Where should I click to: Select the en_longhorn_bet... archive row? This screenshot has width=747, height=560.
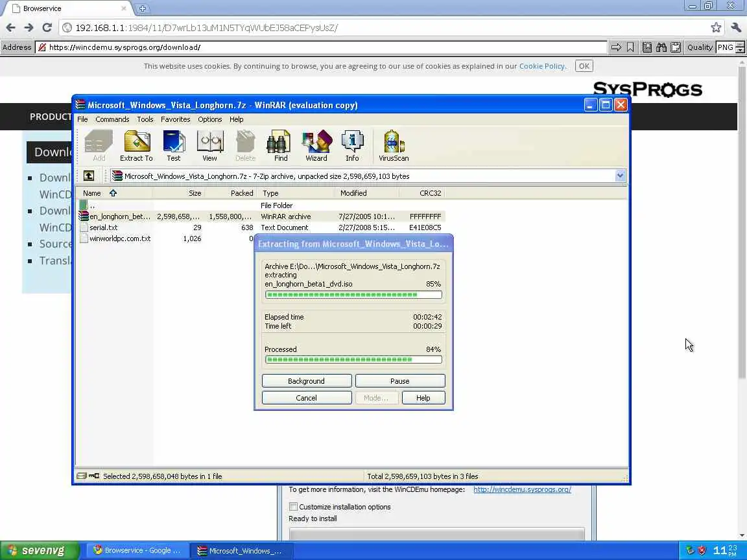pyautogui.click(x=261, y=216)
